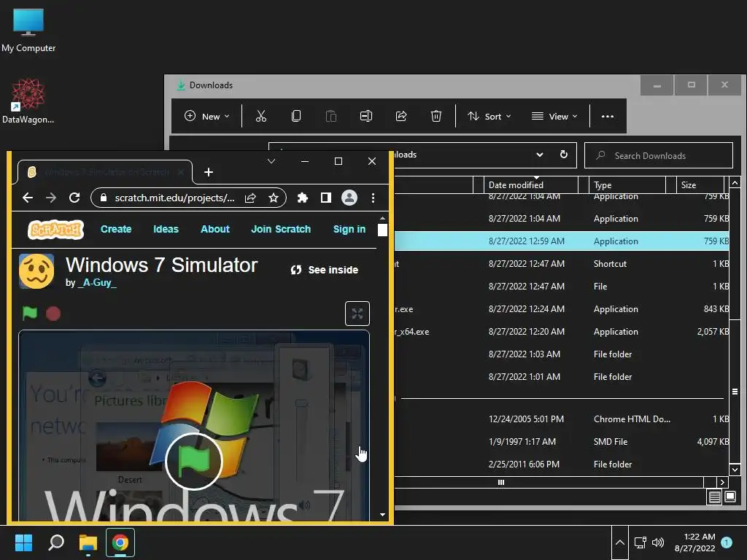Open Scratch Ideas link

coord(166,229)
